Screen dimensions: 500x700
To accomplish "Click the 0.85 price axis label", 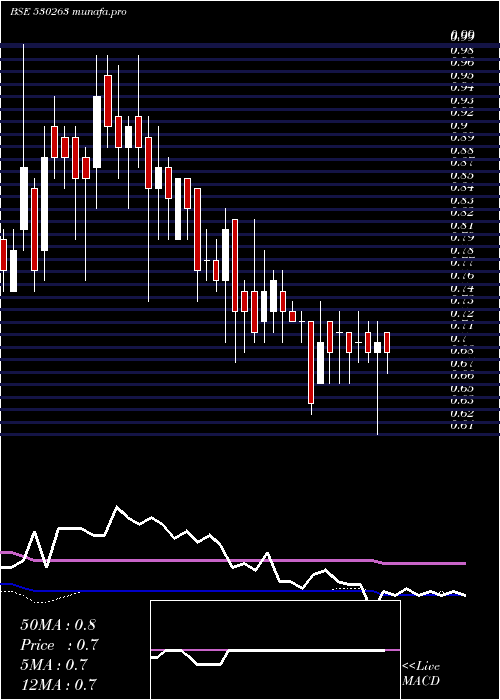I will pos(462,175).
